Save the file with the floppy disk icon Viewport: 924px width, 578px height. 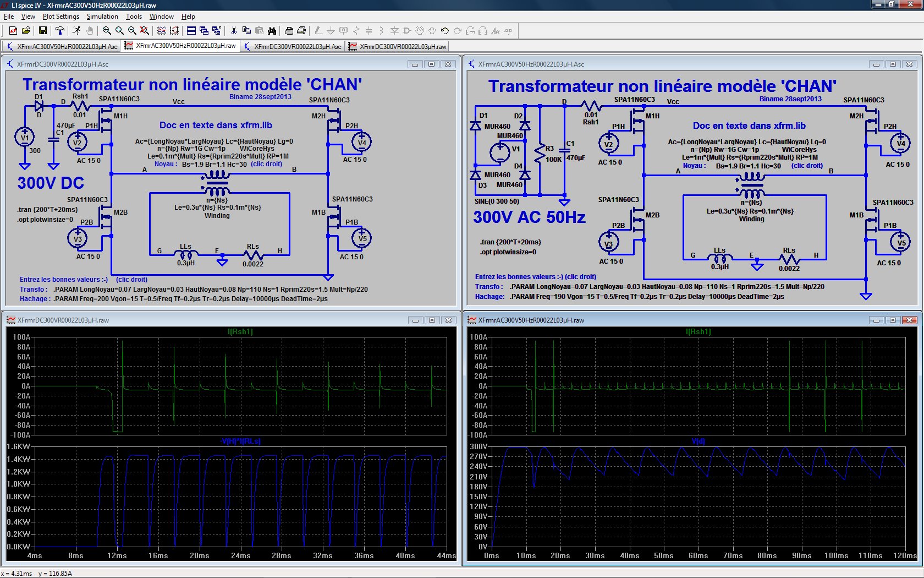pyautogui.click(x=42, y=31)
